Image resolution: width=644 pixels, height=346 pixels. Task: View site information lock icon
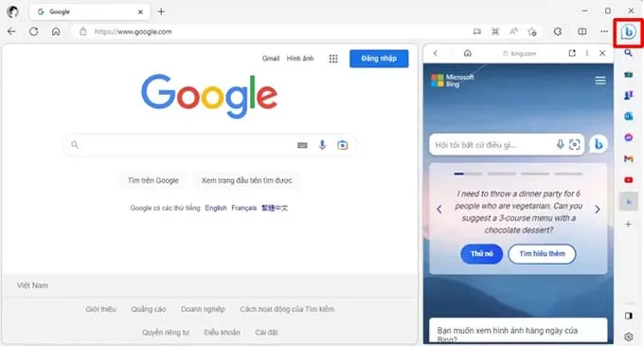(83, 31)
